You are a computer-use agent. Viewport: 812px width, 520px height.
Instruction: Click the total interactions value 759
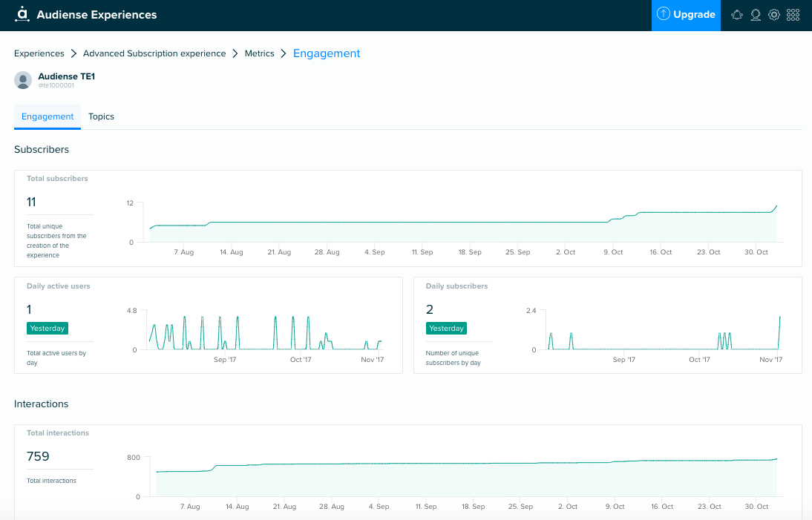click(x=39, y=456)
